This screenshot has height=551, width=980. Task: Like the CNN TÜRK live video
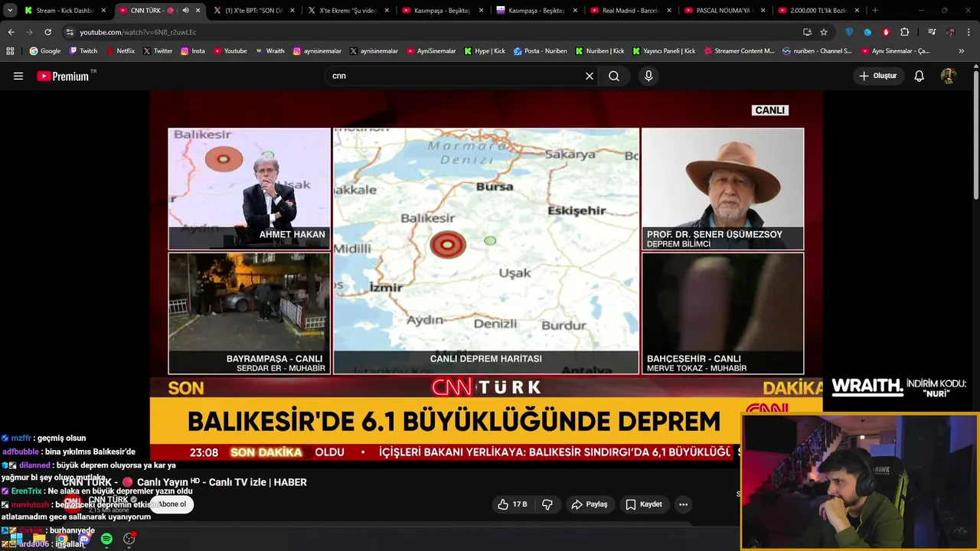click(512, 504)
